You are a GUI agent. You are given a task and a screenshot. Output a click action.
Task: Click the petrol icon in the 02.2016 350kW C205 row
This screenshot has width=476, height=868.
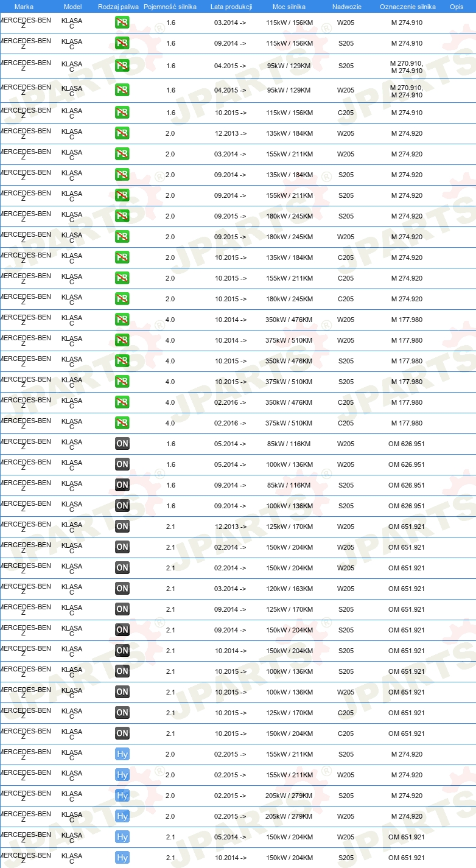tap(122, 402)
